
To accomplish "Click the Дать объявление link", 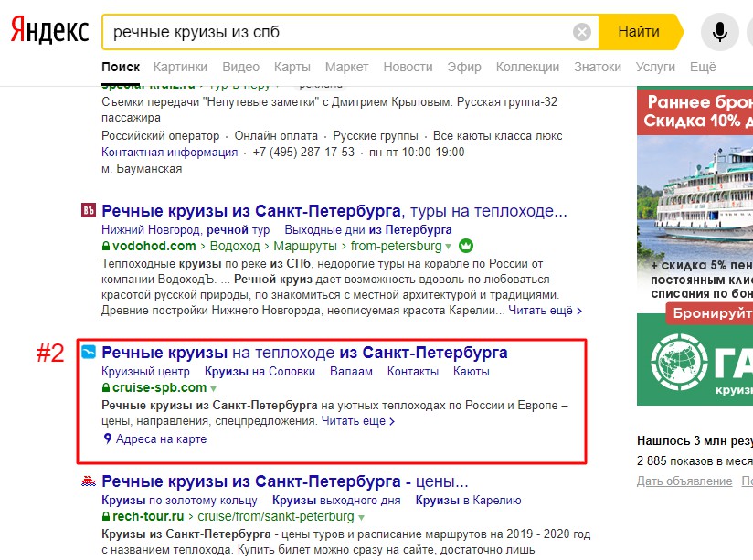I will point(684,481).
